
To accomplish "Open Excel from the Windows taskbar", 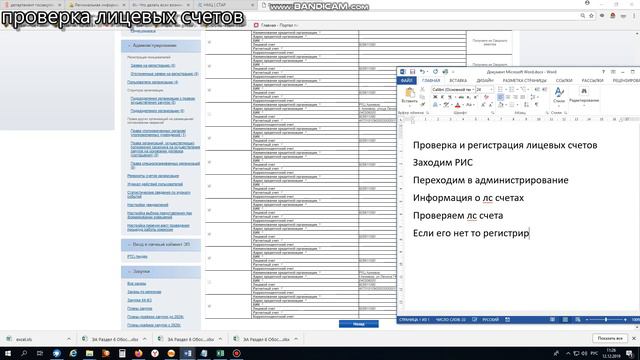I will coord(220,353).
